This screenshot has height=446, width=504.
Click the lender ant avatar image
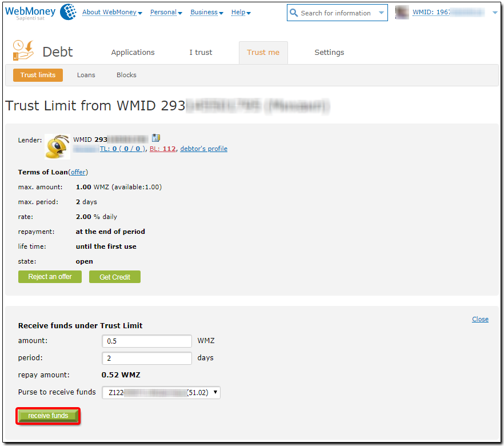[x=57, y=146]
